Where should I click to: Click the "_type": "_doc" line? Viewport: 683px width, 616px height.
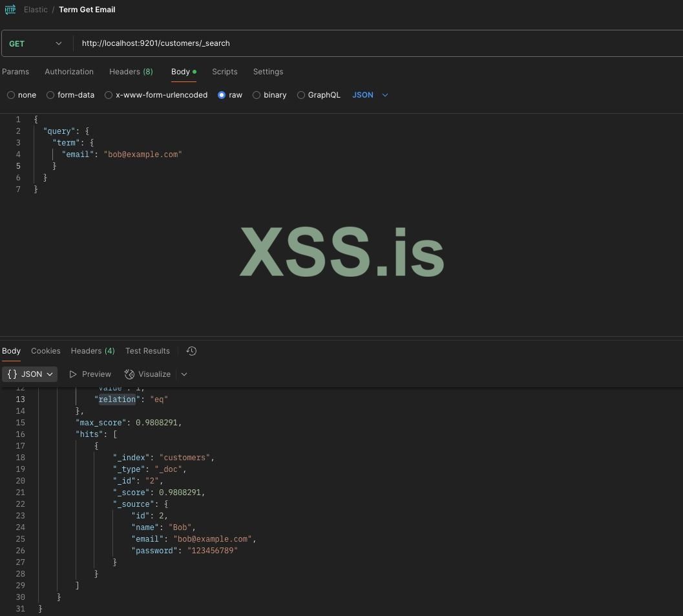tap(150, 469)
